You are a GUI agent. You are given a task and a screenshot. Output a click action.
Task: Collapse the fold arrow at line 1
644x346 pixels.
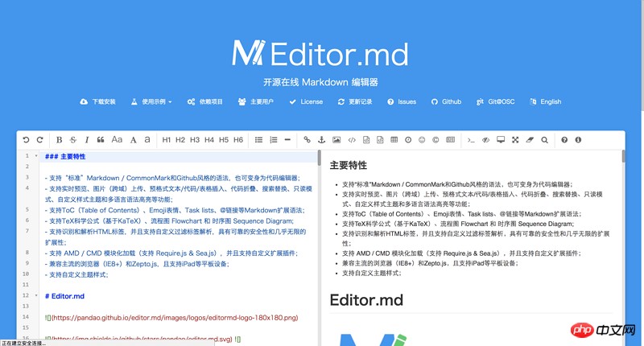(x=36, y=156)
